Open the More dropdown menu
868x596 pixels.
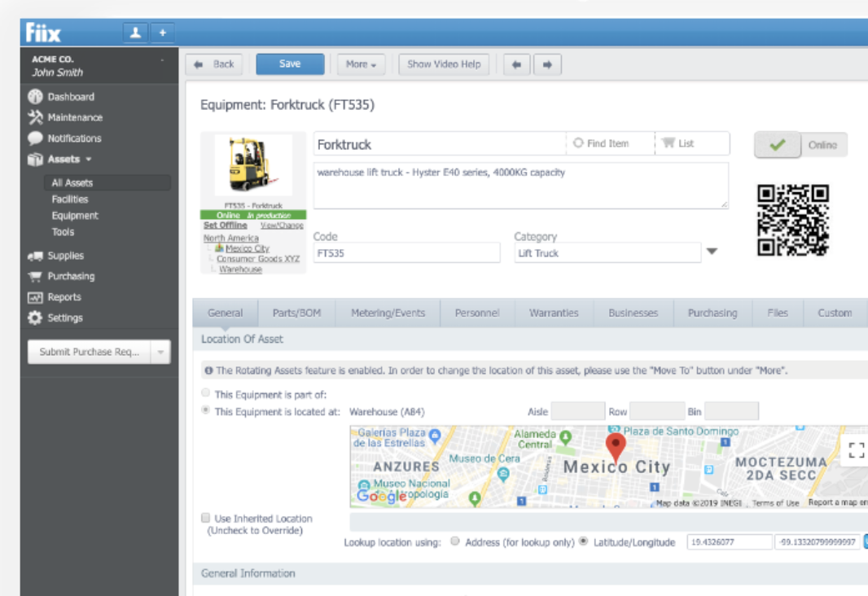tap(361, 65)
